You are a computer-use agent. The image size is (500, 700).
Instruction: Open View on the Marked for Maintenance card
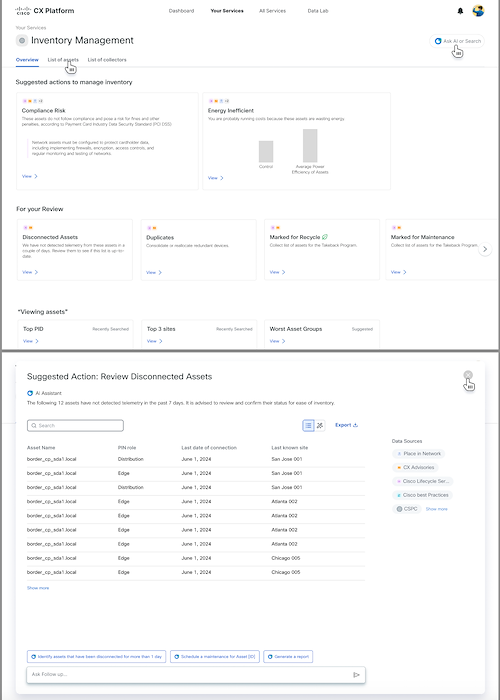[399, 272]
